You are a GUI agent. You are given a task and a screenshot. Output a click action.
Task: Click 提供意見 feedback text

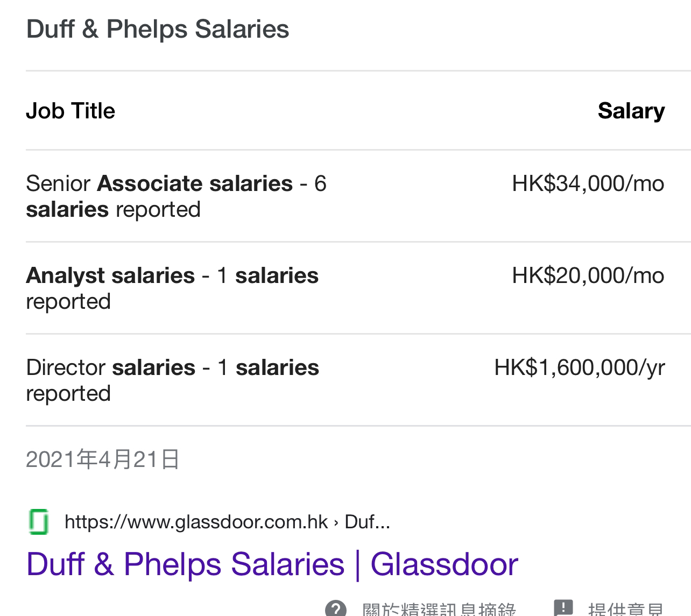pyautogui.click(x=626, y=610)
